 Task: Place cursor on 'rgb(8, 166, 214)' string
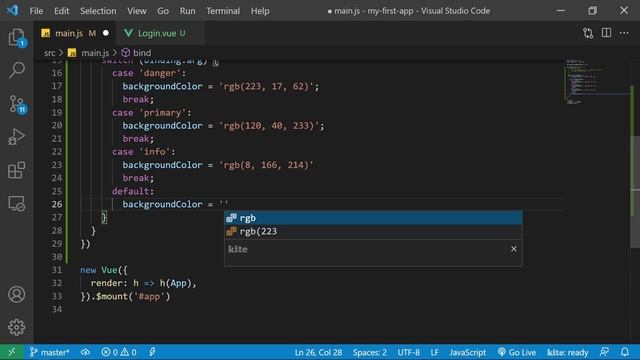(x=267, y=165)
